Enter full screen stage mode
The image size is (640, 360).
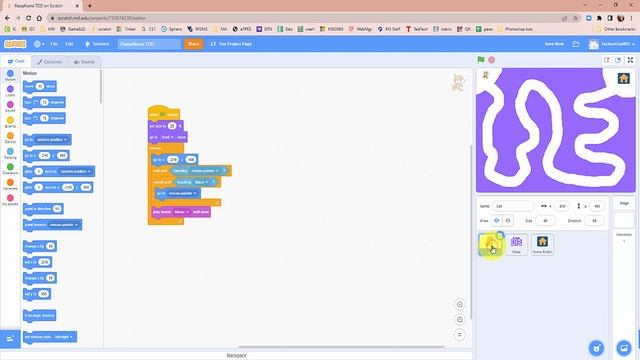point(630,60)
